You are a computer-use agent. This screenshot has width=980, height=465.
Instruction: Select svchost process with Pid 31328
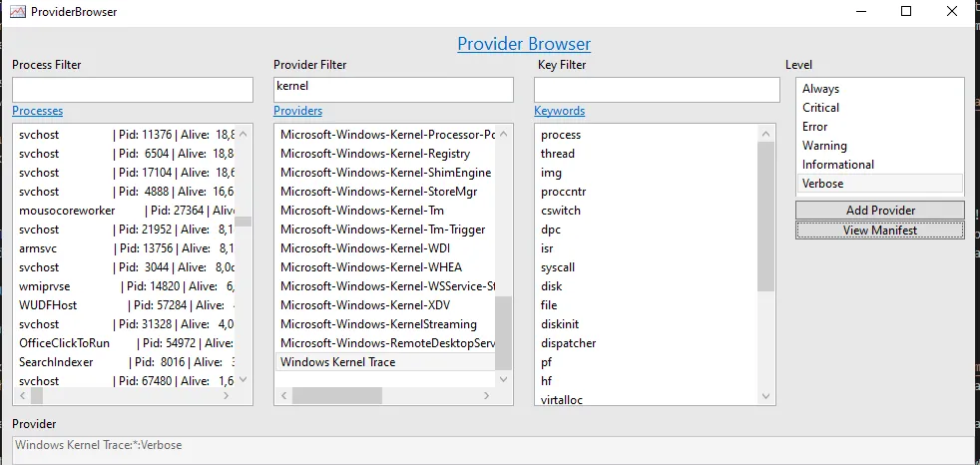click(125, 323)
